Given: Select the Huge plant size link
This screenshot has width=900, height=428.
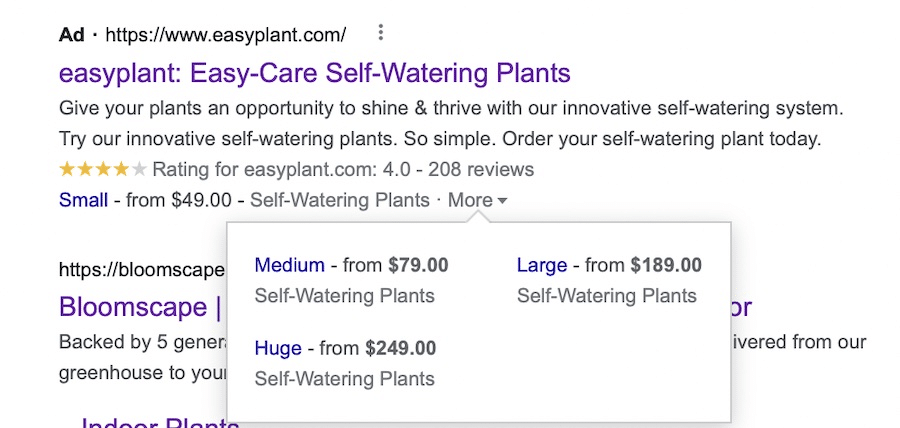Looking at the screenshot, I should tap(278, 348).
